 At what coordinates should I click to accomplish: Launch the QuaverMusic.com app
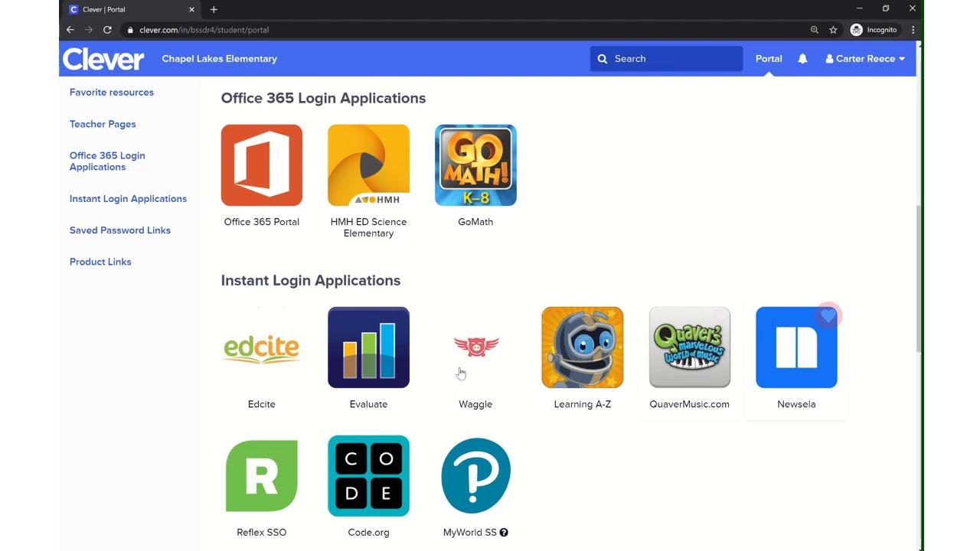click(689, 347)
